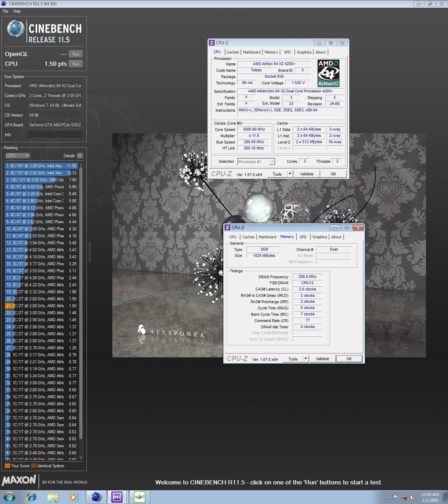Click the MAXON logo
The height and width of the screenshot is (504, 448).
point(19,480)
